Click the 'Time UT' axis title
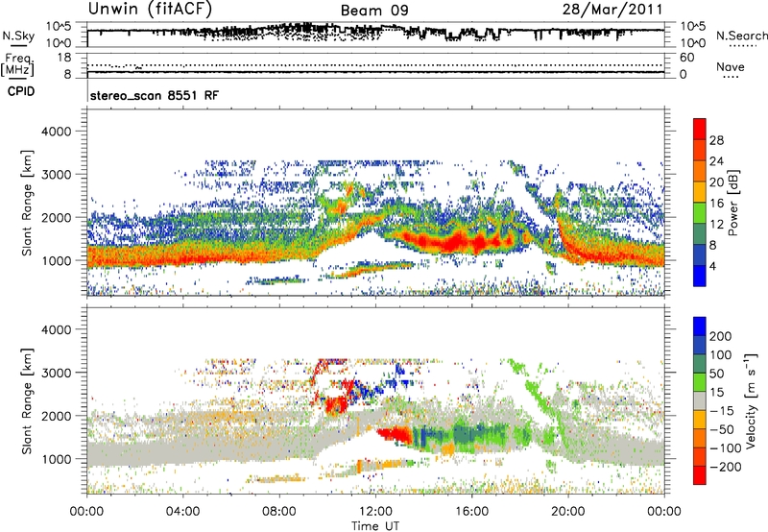768x532 pixels. pos(375,526)
